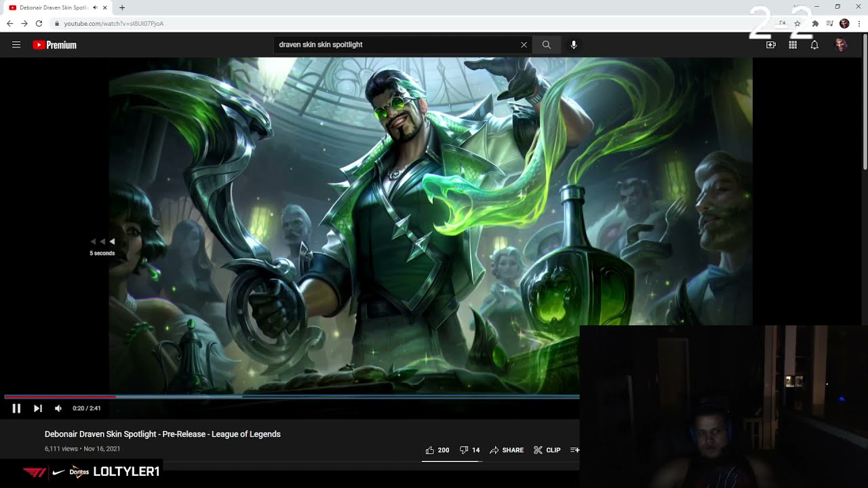The image size is (868, 488).
Task: Open Chrome extensions puzzle icon
Action: pyautogui.click(x=815, y=23)
